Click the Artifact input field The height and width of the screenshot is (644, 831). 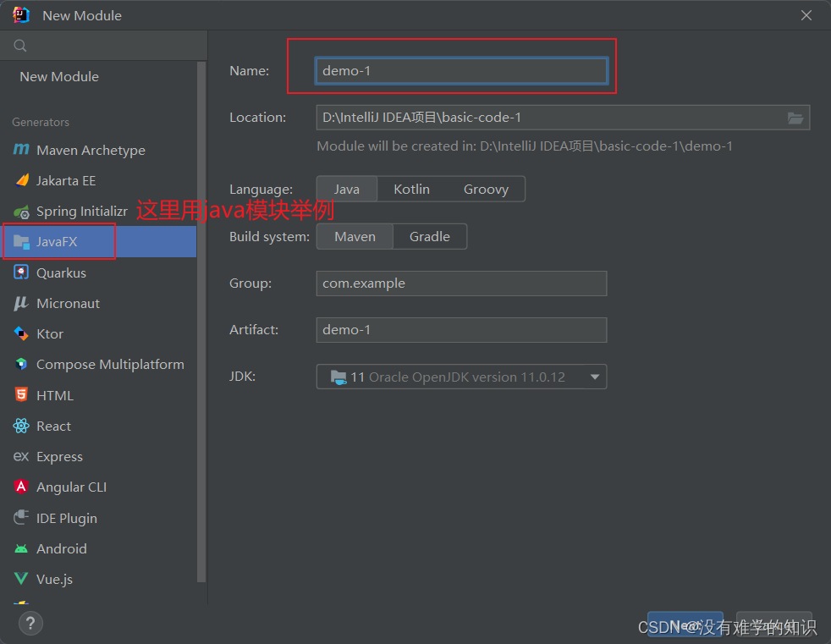(x=461, y=330)
